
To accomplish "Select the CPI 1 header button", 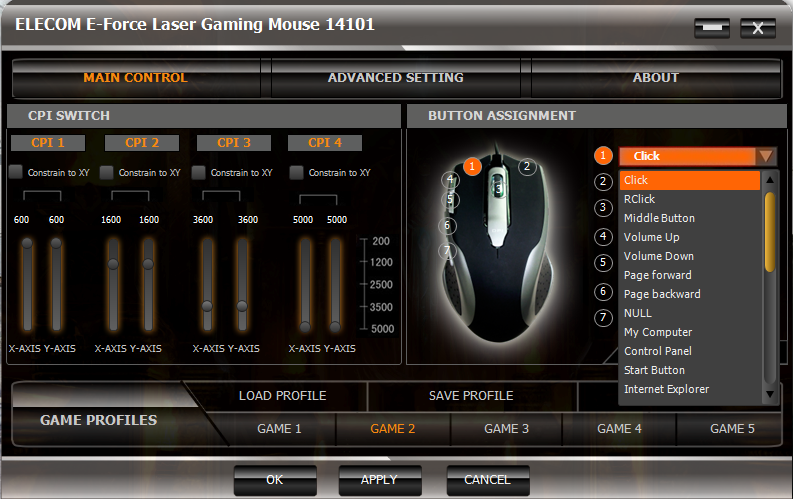I will [x=48, y=143].
